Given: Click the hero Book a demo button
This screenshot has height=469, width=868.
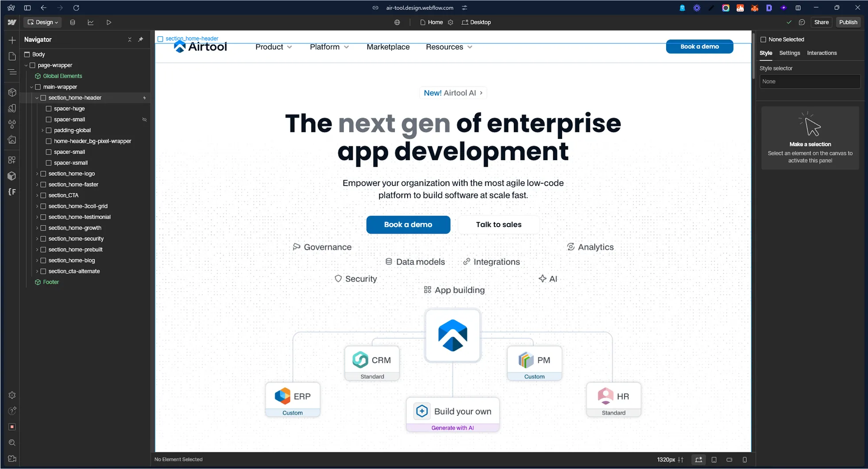Looking at the screenshot, I should (408, 225).
